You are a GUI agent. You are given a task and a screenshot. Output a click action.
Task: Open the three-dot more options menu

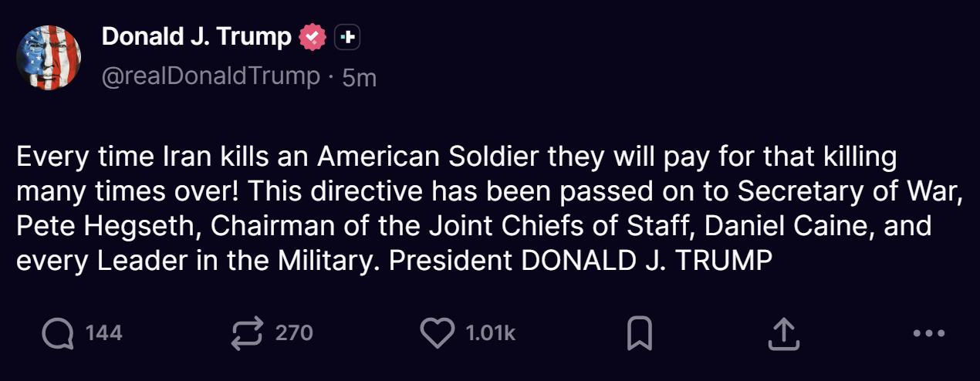pos(928,334)
